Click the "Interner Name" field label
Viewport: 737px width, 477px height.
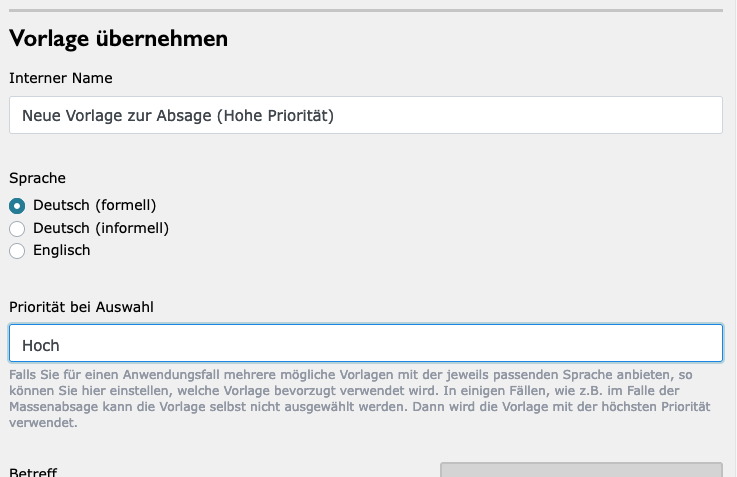pyautogui.click(x=61, y=78)
